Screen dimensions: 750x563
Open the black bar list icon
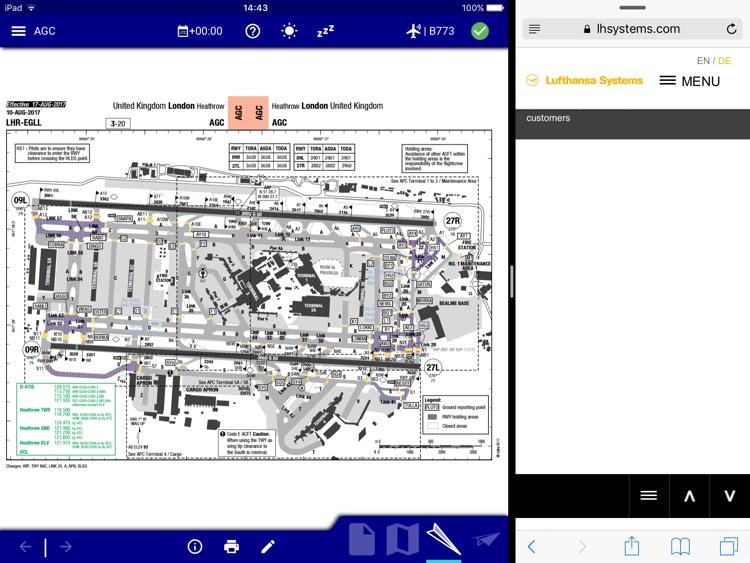pyautogui.click(x=649, y=496)
